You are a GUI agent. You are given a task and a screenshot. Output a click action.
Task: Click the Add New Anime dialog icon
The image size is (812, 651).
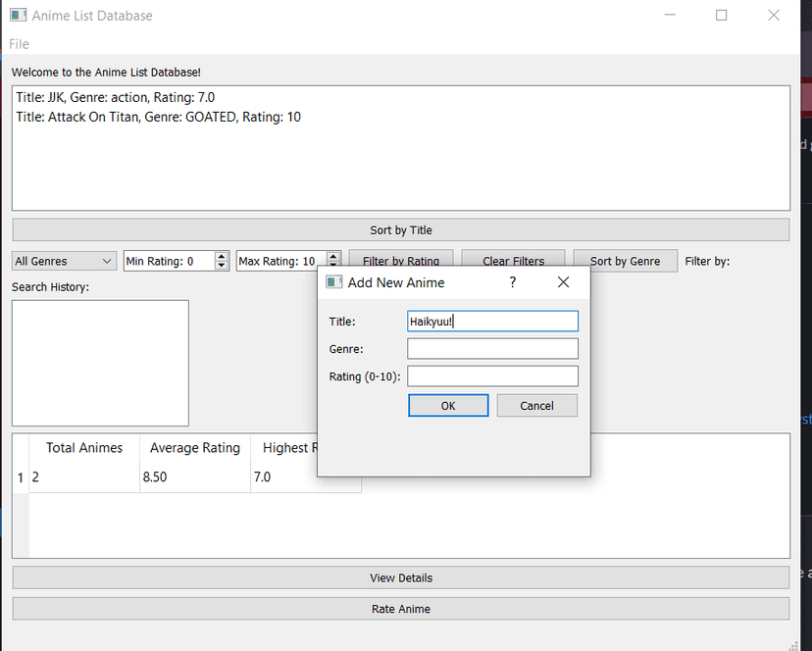333,282
